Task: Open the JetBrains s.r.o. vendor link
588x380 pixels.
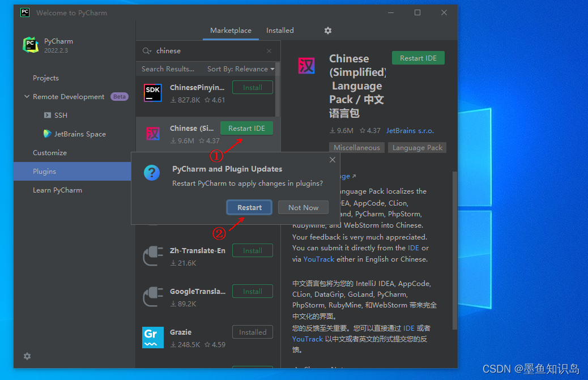Action: click(x=410, y=131)
